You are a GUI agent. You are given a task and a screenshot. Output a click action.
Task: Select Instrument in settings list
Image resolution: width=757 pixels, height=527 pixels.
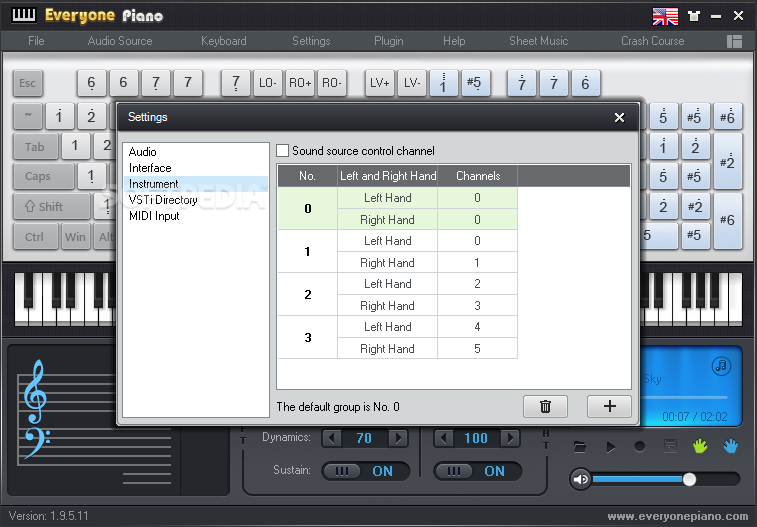(x=196, y=184)
